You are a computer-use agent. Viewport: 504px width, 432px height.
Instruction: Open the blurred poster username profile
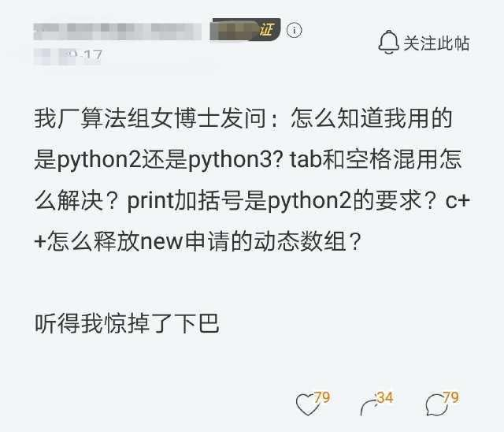click(x=117, y=32)
